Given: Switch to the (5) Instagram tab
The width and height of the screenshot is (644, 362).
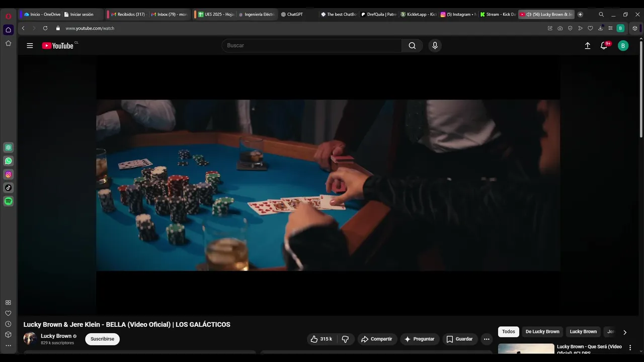Looking at the screenshot, I should (458, 15).
